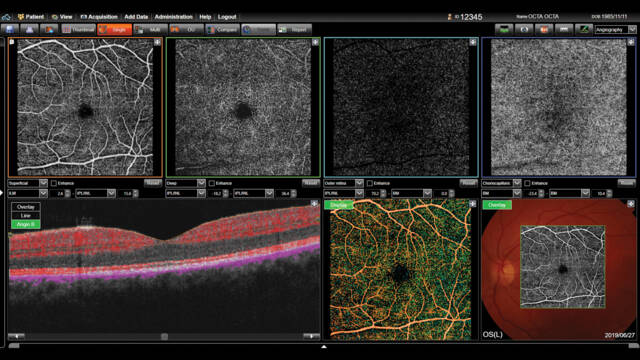This screenshot has height=360, width=640.
Task: Click the save disk icon in toolbar
Action: click(x=10, y=29)
